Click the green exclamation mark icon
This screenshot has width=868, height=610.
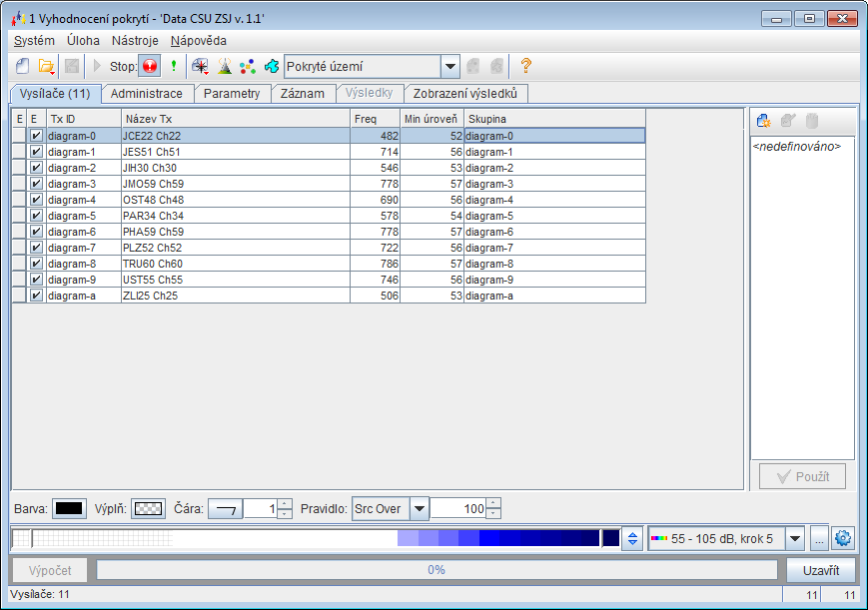(x=173, y=67)
